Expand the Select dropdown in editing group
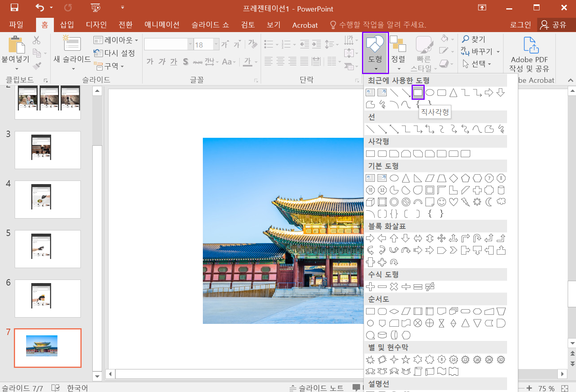Image resolution: width=576 pixels, height=392 pixels. point(477,64)
